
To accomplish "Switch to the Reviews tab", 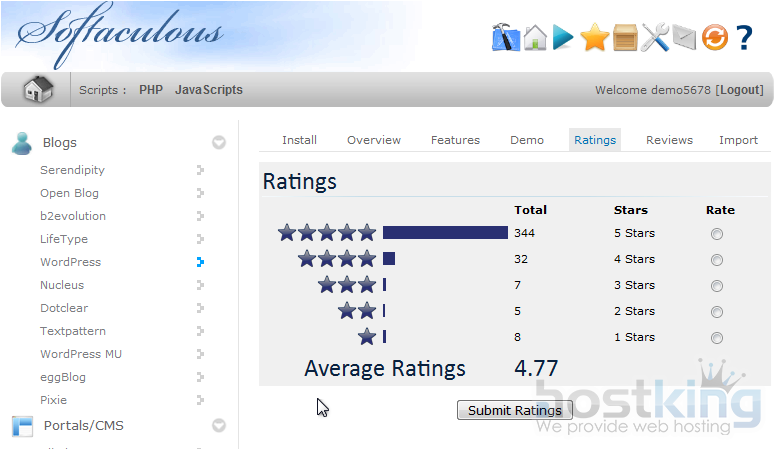I will click(669, 140).
